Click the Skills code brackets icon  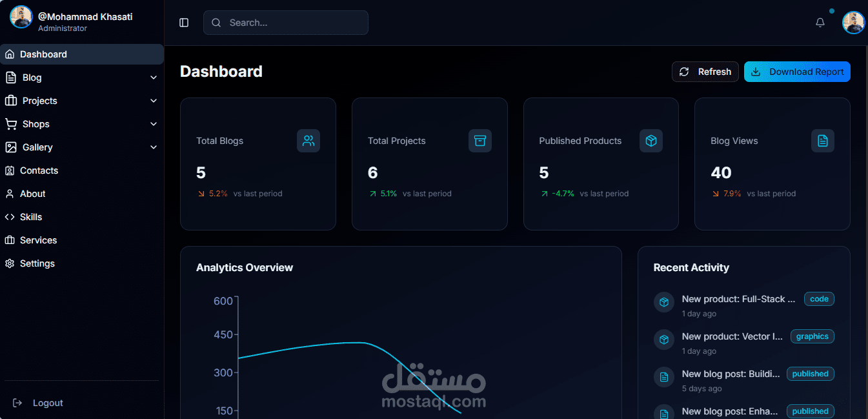(x=10, y=217)
